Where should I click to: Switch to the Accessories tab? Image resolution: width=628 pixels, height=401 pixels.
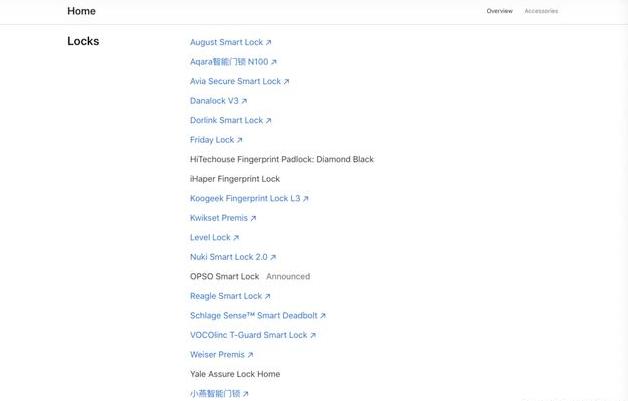[541, 11]
